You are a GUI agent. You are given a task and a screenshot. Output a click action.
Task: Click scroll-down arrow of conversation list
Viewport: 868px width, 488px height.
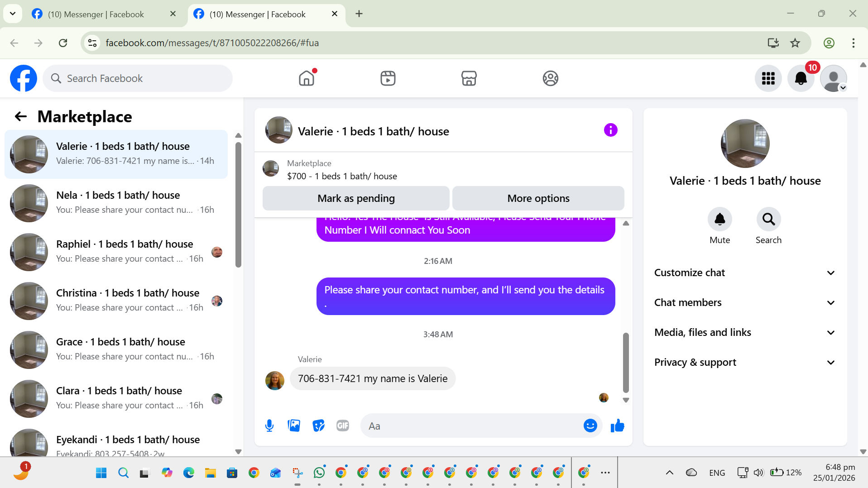(x=238, y=451)
